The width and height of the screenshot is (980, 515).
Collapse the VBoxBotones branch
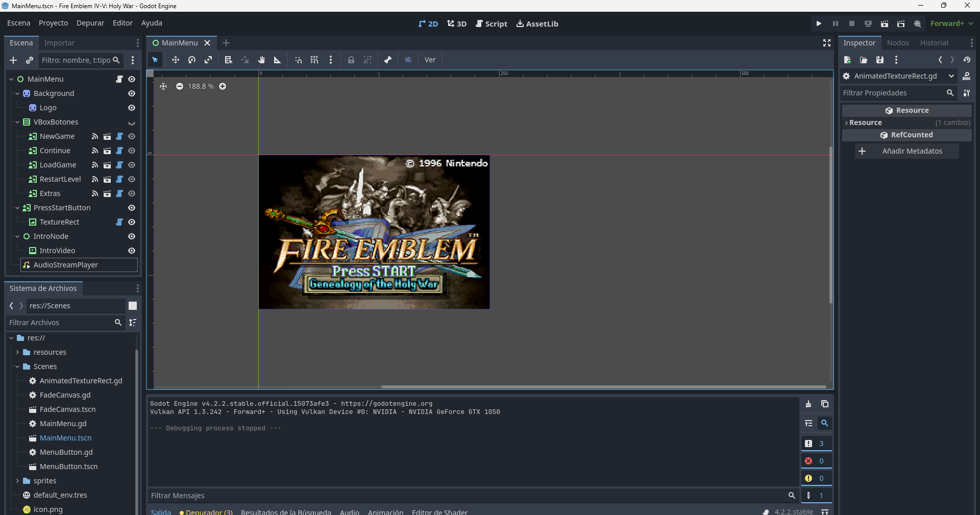point(17,122)
